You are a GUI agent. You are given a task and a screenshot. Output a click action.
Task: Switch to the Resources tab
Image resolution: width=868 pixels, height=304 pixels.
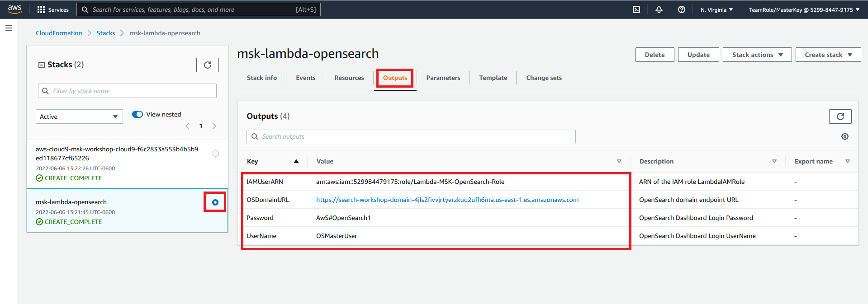[349, 78]
